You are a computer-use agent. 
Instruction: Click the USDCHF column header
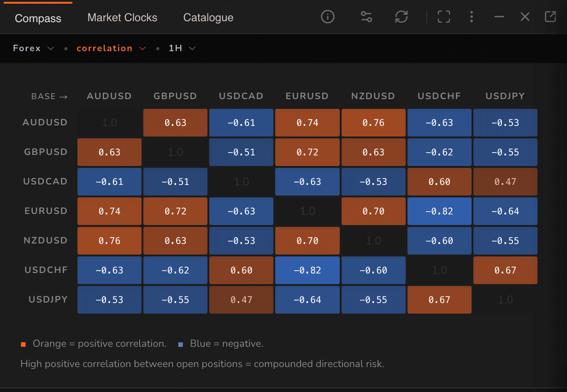click(439, 96)
